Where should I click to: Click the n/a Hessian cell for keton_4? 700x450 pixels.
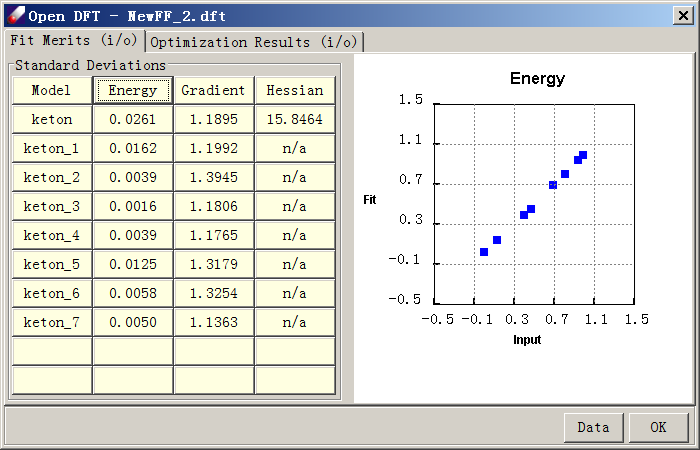295,235
